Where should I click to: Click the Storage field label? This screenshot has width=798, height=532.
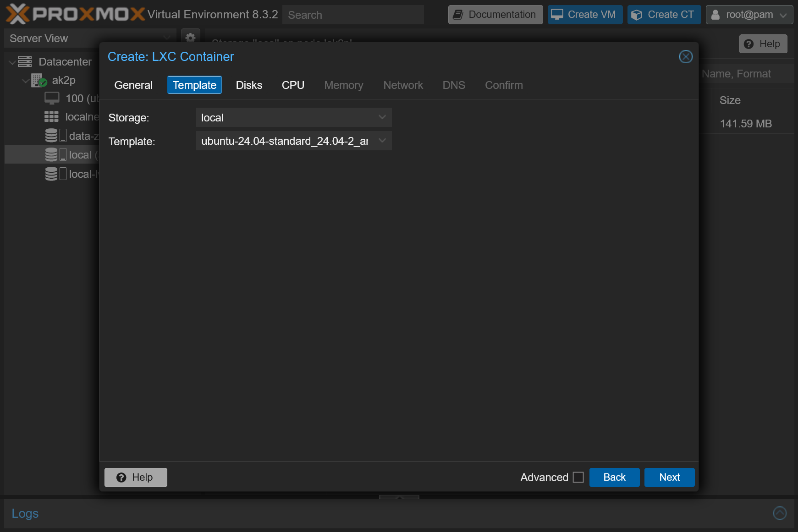tap(128, 118)
